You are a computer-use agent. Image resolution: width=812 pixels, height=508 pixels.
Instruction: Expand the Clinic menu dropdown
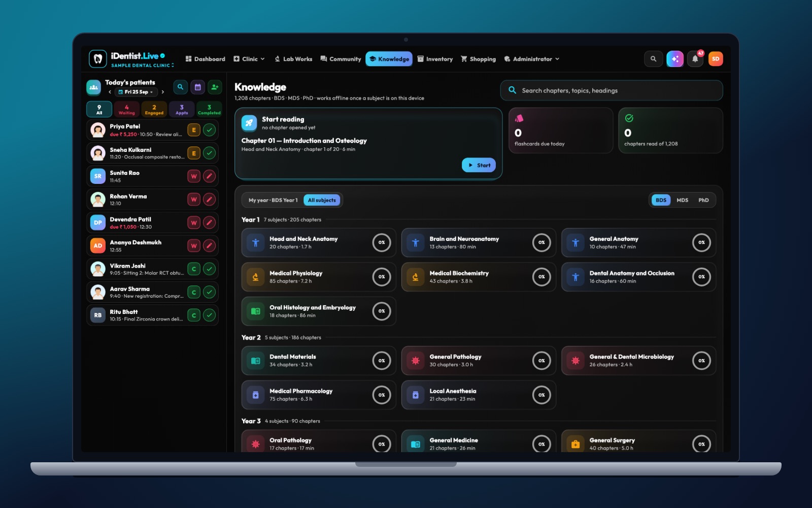click(249, 59)
